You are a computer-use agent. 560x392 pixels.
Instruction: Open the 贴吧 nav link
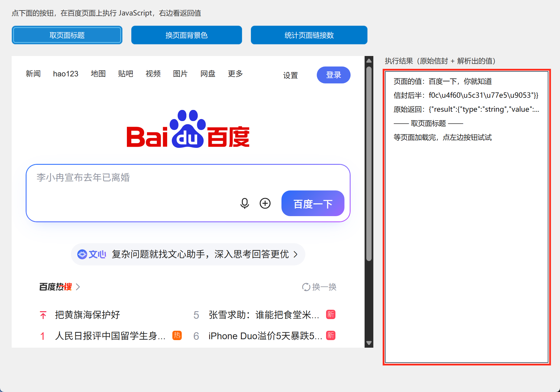click(x=126, y=74)
